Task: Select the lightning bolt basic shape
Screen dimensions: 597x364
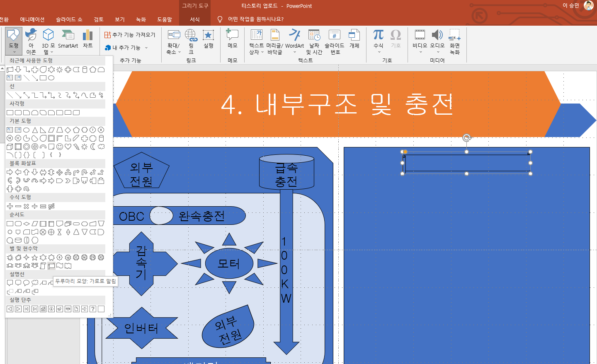Action: 76,147
